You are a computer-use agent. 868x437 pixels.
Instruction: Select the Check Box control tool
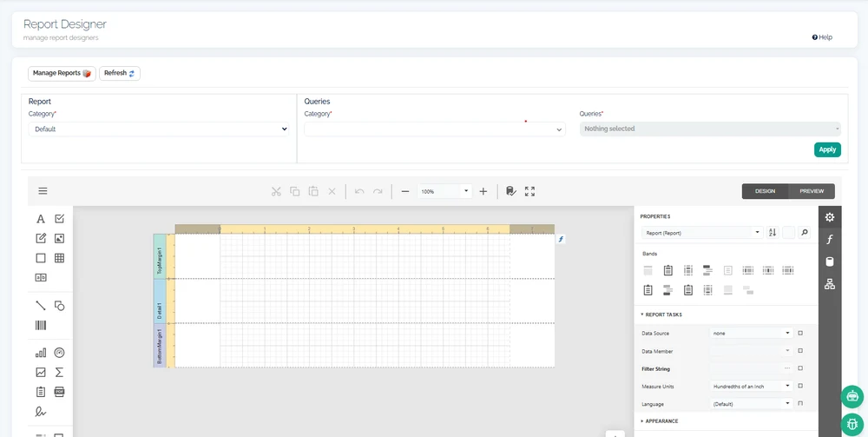pos(59,219)
